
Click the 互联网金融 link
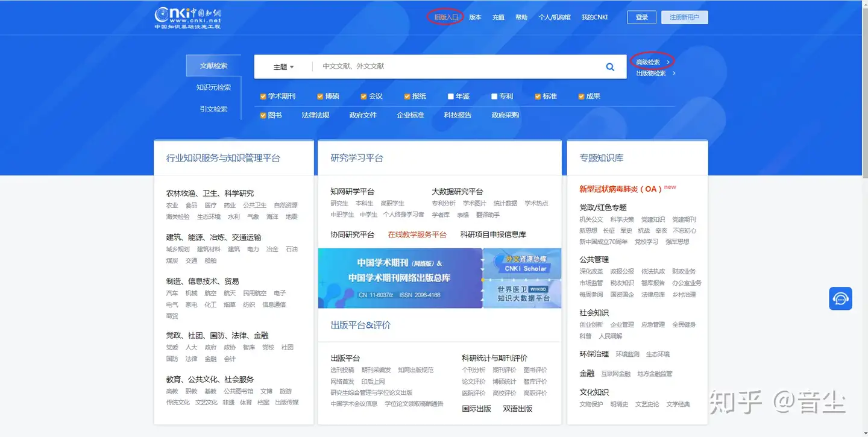click(x=615, y=374)
